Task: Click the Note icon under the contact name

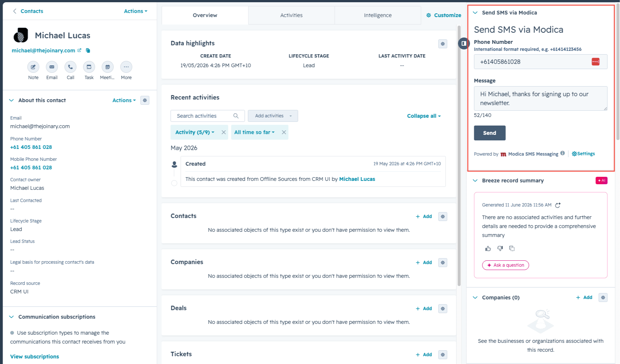Action: click(x=33, y=67)
